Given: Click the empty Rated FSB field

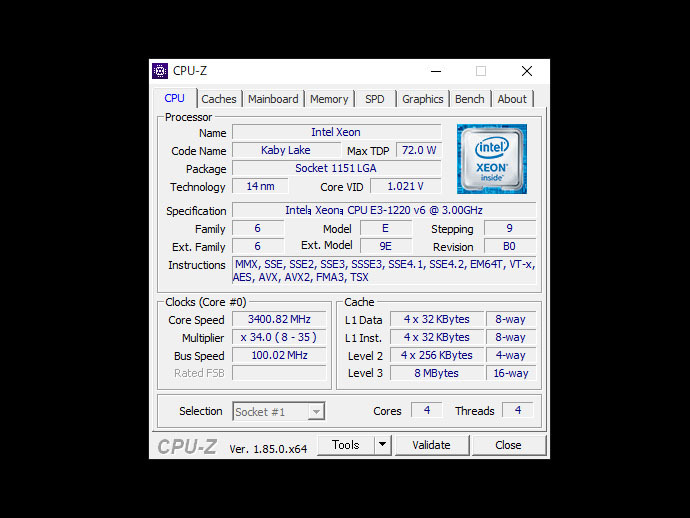Looking at the screenshot, I should pyautogui.click(x=279, y=373).
